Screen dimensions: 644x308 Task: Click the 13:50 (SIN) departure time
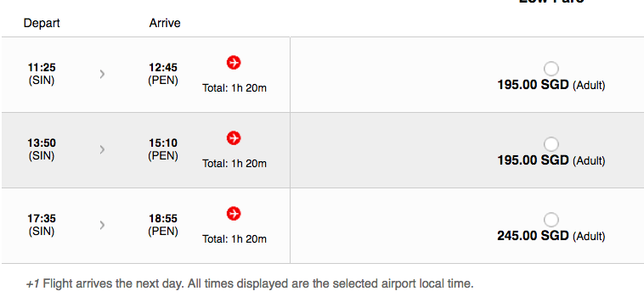click(x=42, y=149)
